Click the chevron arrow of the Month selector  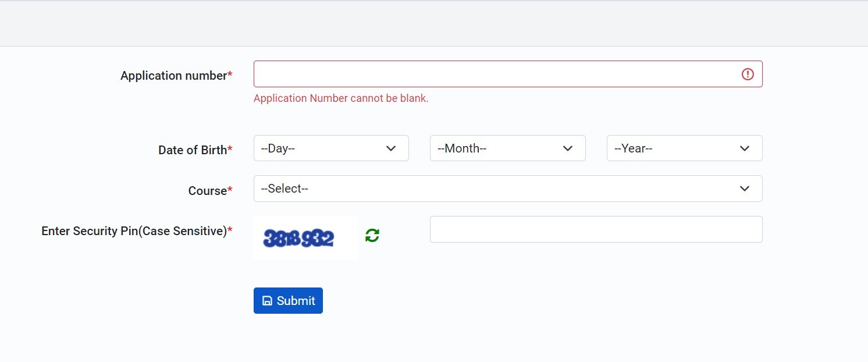(568, 148)
